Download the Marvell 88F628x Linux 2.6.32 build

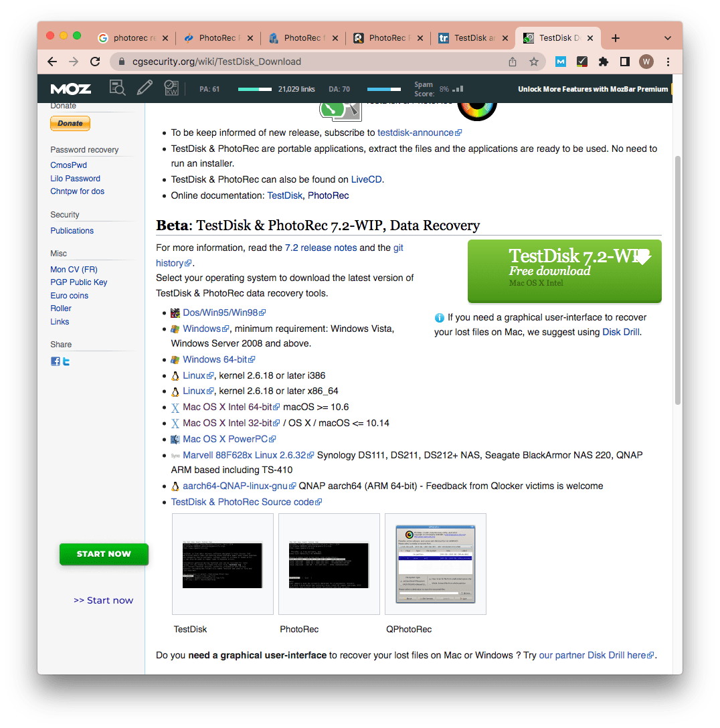point(248,456)
